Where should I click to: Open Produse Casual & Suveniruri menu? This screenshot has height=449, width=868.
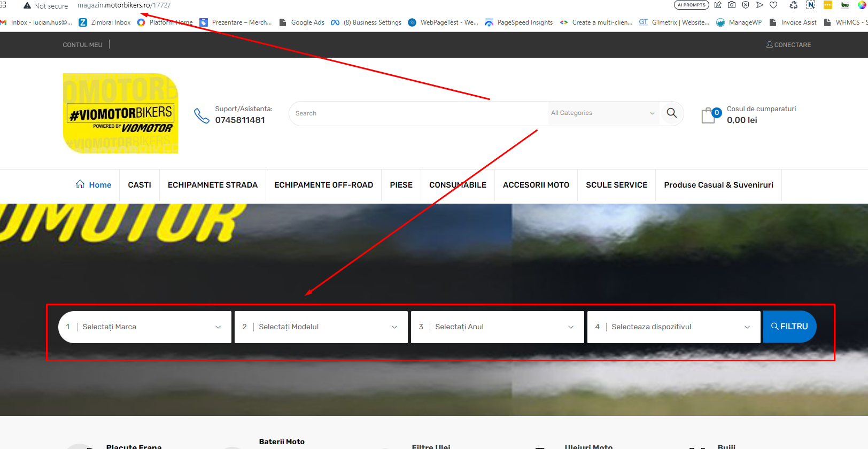click(x=719, y=185)
